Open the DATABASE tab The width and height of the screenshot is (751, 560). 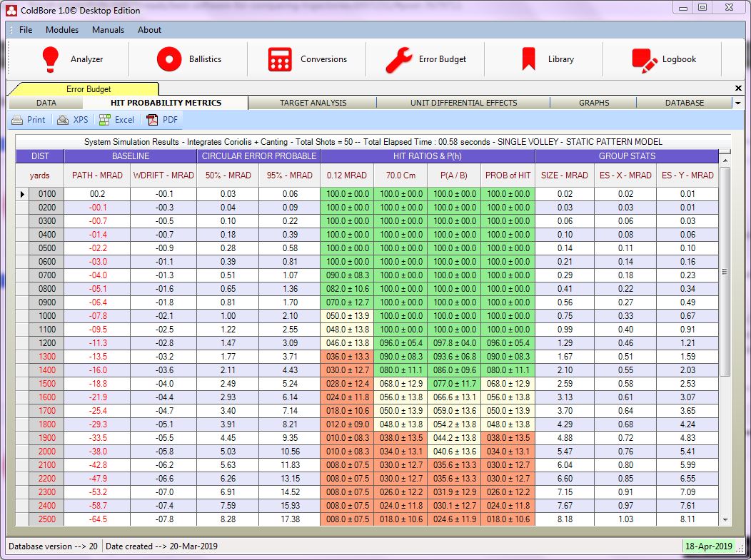point(685,103)
